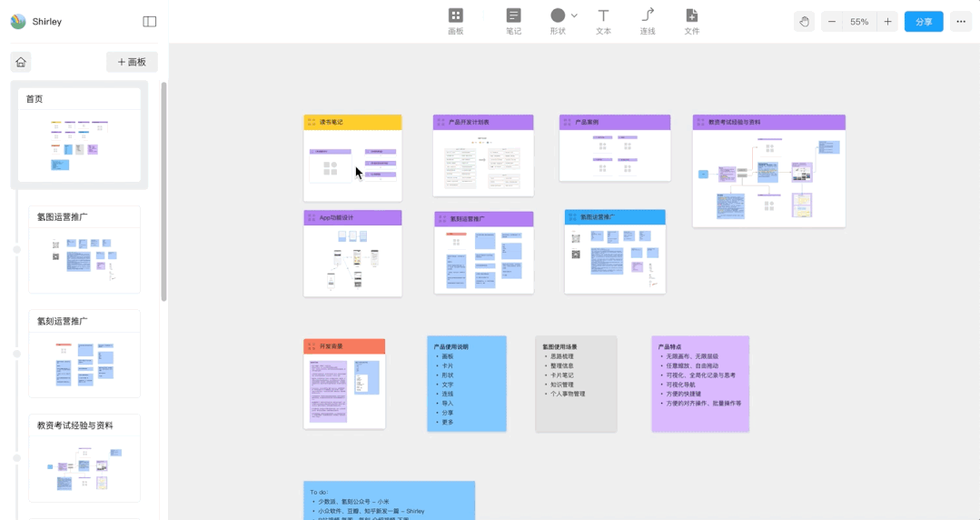Select the 笔记 note tool
The height and width of the screenshot is (520, 980).
click(x=513, y=15)
